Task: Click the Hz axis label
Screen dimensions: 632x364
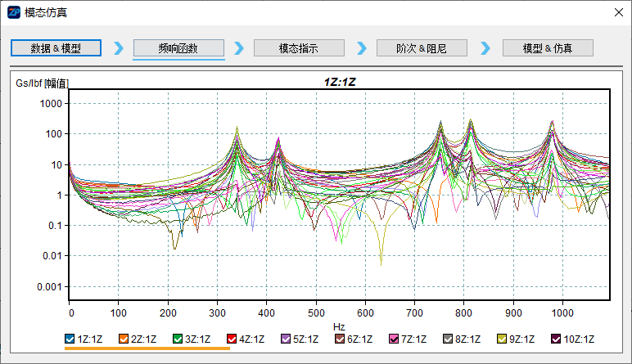Action: click(339, 326)
